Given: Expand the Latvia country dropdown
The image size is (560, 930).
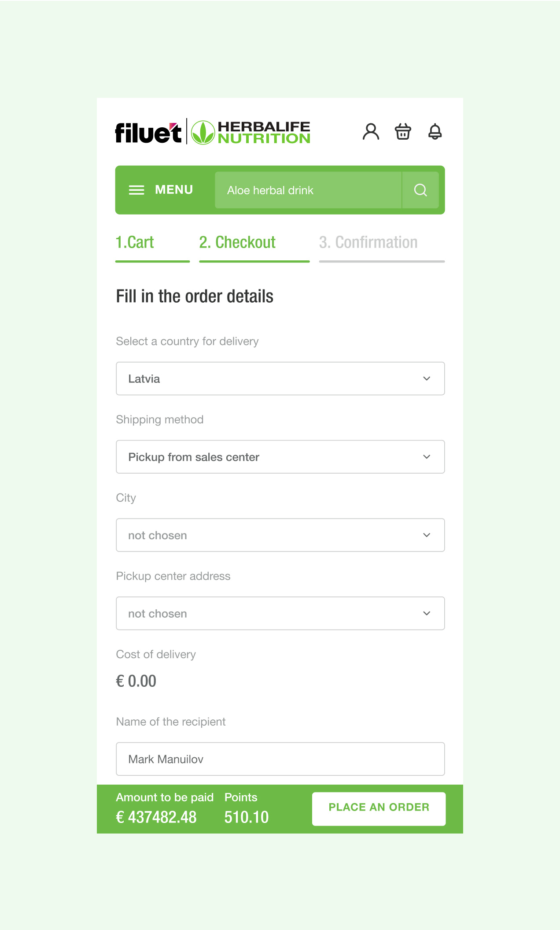Looking at the screenshot, I should [x=280, y=379].
